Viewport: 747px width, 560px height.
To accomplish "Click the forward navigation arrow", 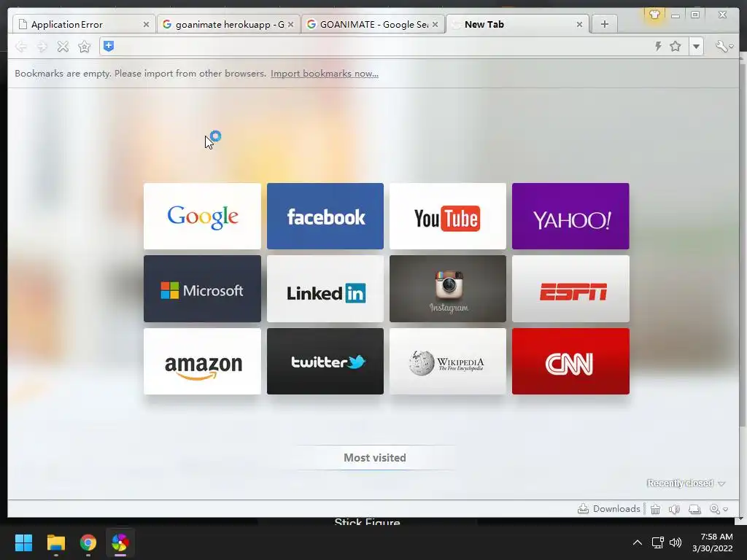I will [x=42, y=46].
